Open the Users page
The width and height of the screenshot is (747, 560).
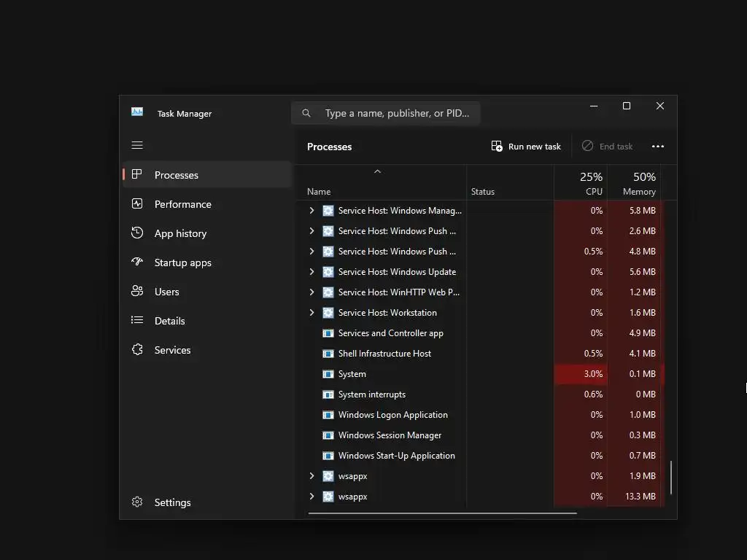click(207, 292)
